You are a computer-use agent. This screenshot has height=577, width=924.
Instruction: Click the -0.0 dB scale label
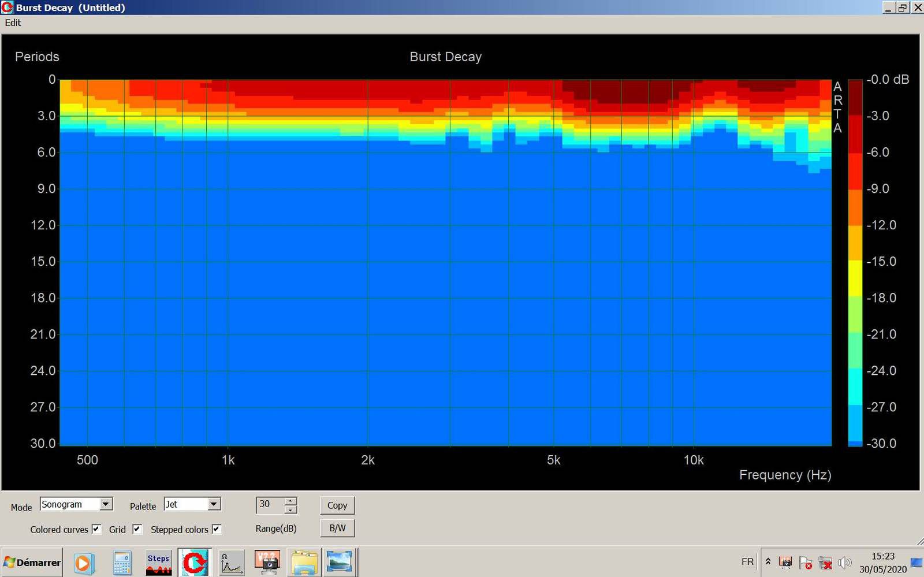(x=888, y=80)
